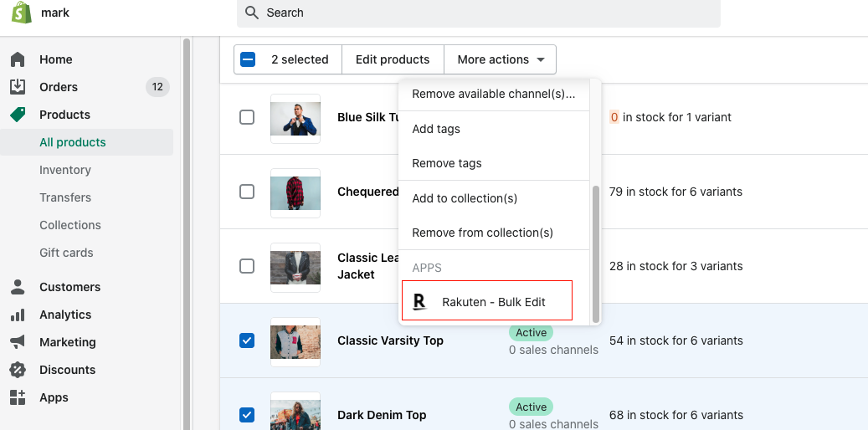
Task: Choose Add tags from the menu
Action: pyautogui.click(x=494, y=129)
